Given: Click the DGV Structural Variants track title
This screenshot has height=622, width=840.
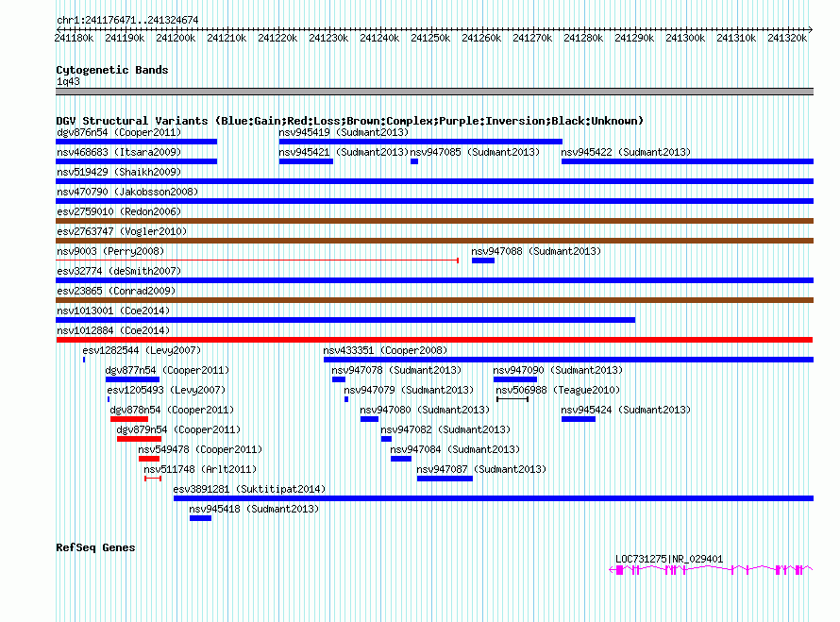Looking at the screenshot, I should (x=350, y=121).
